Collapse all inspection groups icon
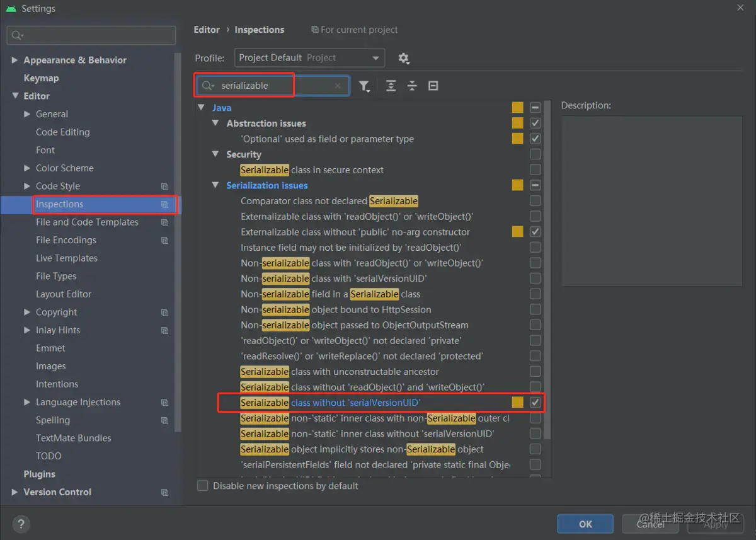Screen dimensions: 756x540 pyautogui.click(x=412, y=86)
